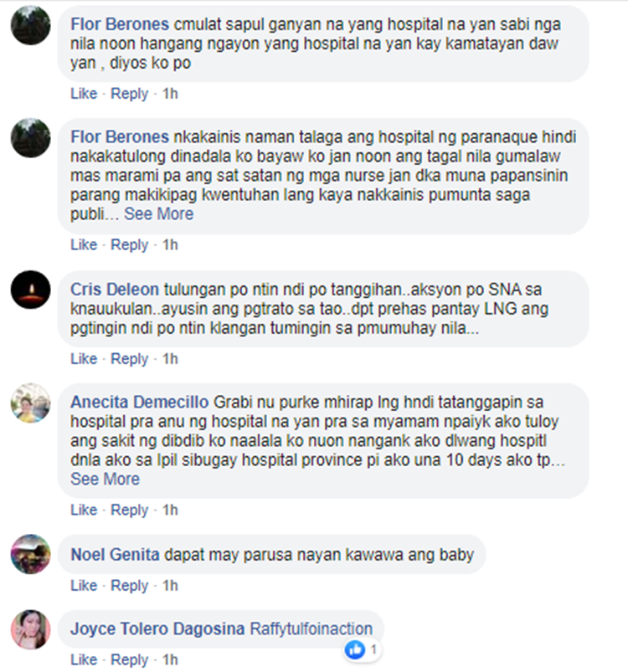Open Anecita Demecillo's profile picture

pyautogui.click(x=30, y=403)
